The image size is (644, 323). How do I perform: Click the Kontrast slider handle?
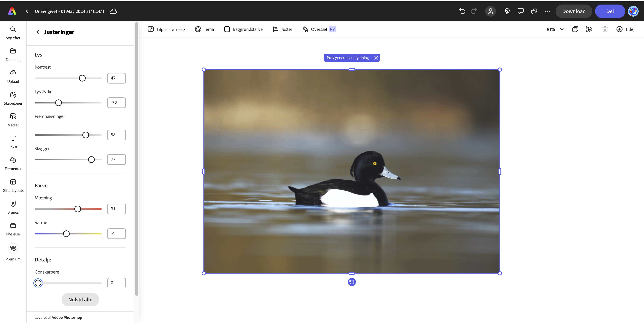82,78
